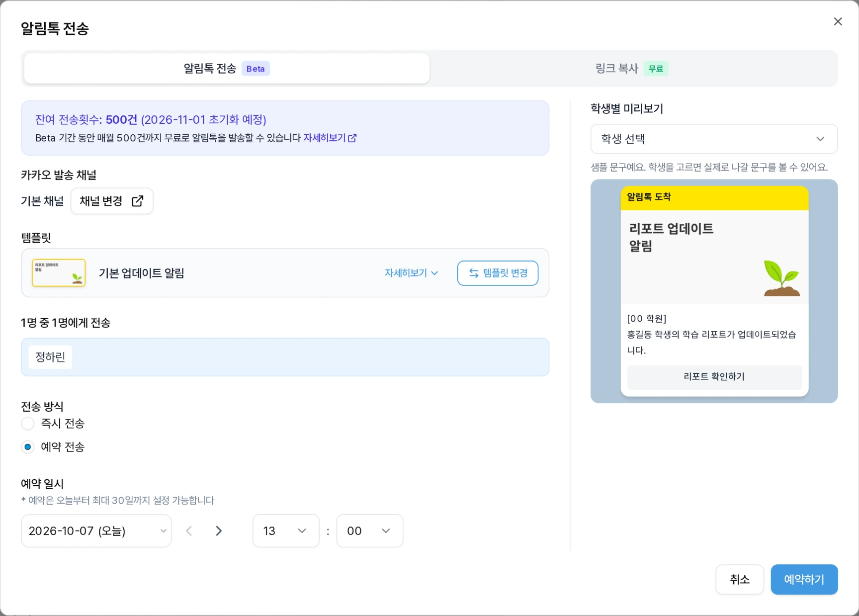Select the 정하린 recipient chip

50,357
